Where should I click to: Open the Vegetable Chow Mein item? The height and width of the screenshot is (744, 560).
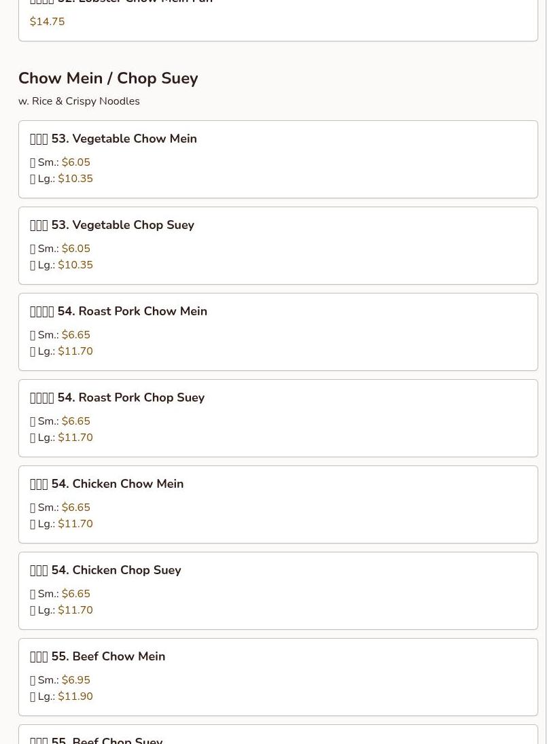pyautogui.click(x=278, y=160)
